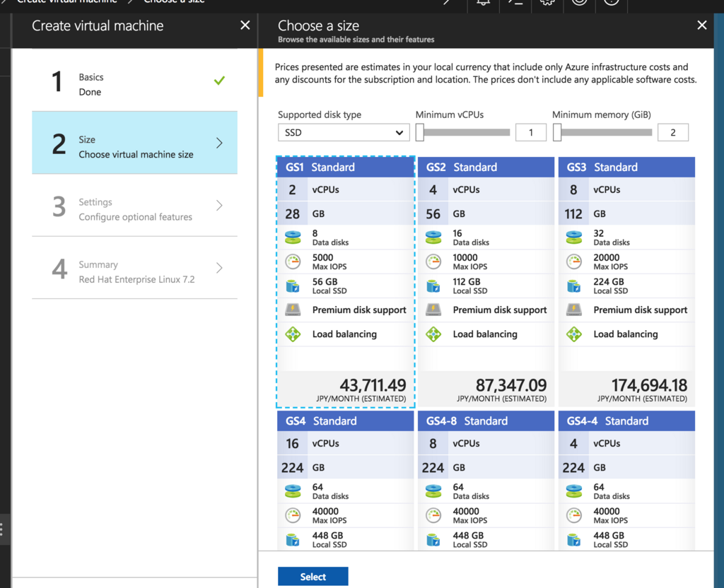This screenshot has height=588, width=724.
Task: Click the GS3 Local SSD icon
Action: pos(574,286)
